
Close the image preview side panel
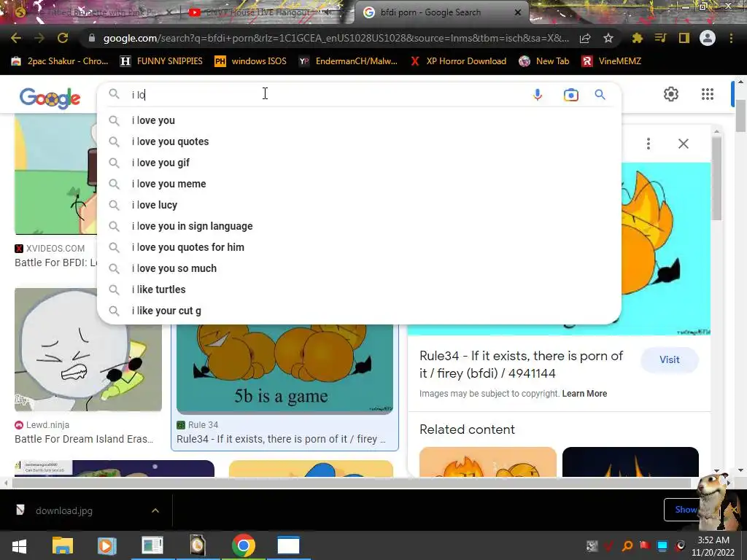[683, 144]
